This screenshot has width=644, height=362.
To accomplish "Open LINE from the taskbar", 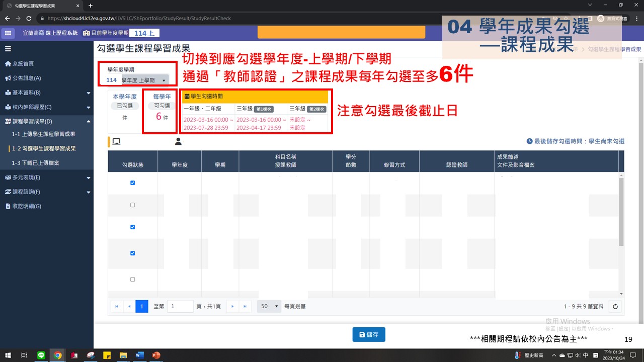I will point(41,355).
